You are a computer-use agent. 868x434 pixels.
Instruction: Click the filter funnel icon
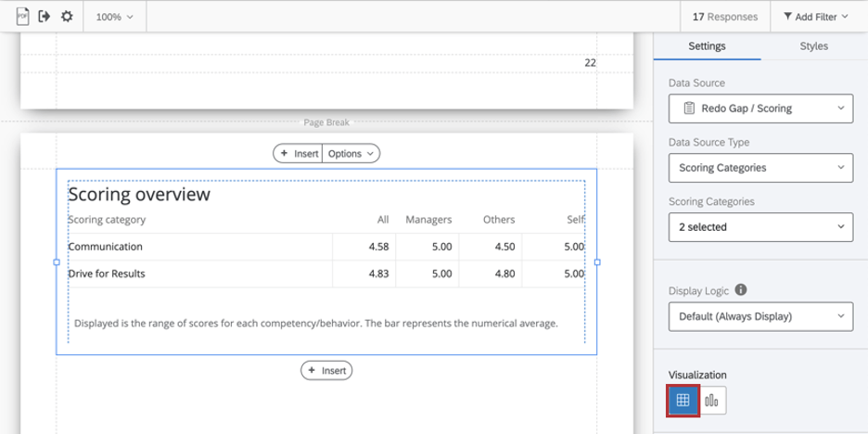tap(788, 17)
